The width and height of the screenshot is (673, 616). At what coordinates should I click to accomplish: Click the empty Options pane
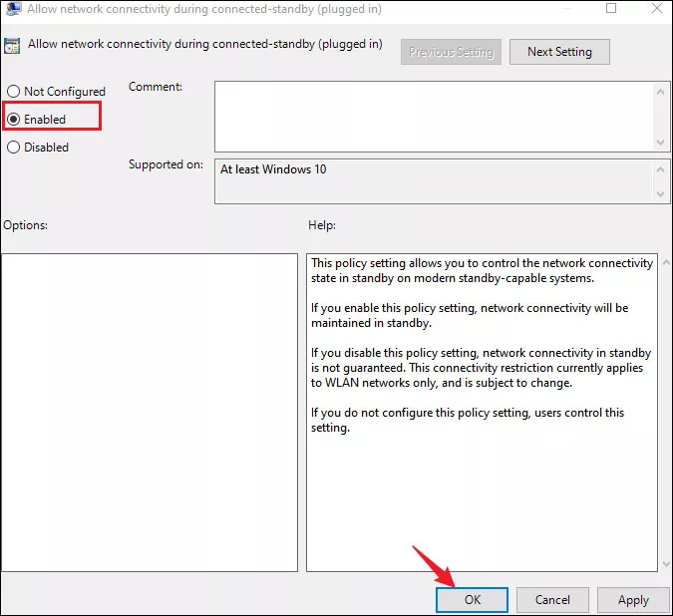click(x=150, y=413)
